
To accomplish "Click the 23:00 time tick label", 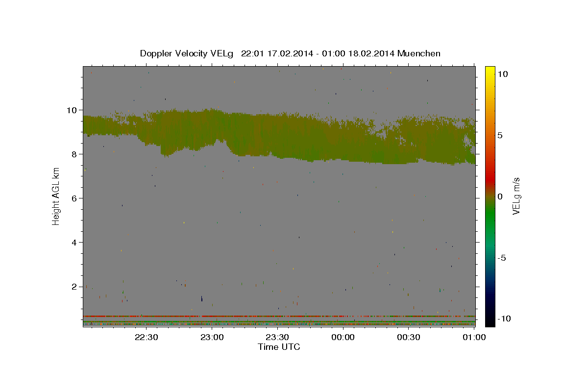I will tap(213, 337).
